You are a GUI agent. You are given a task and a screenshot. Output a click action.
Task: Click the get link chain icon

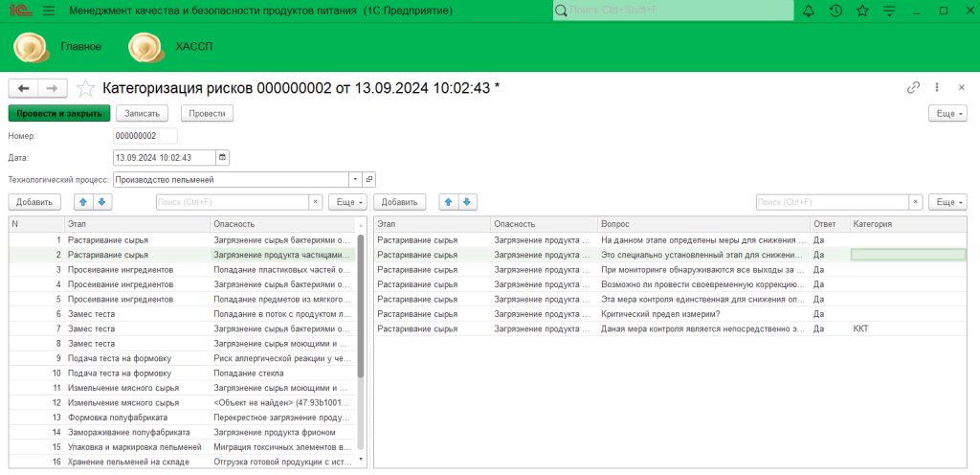coord(913,87)
